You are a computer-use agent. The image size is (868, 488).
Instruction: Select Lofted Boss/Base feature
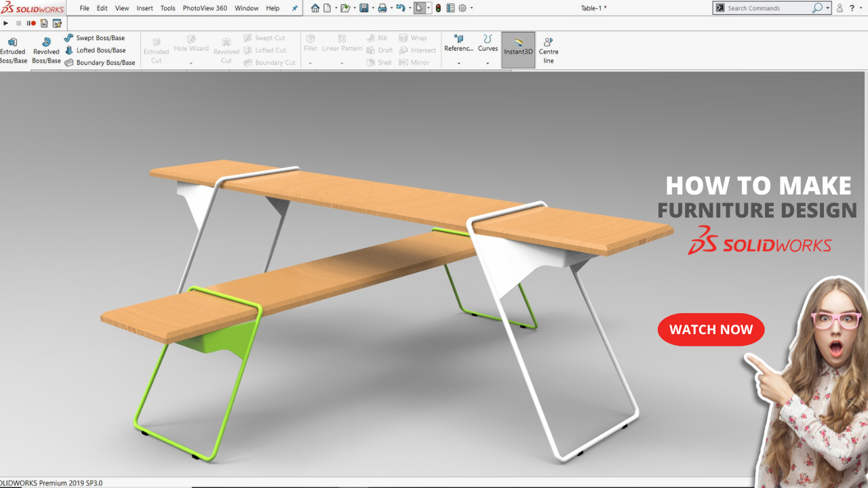click(x=95, y=50)
